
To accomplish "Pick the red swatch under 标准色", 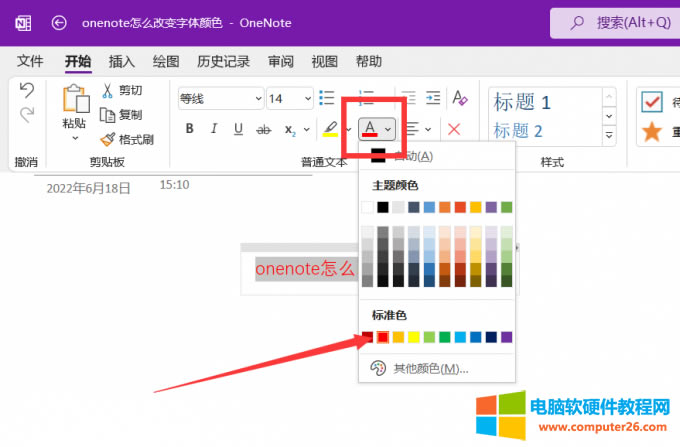I will point(383,337).
